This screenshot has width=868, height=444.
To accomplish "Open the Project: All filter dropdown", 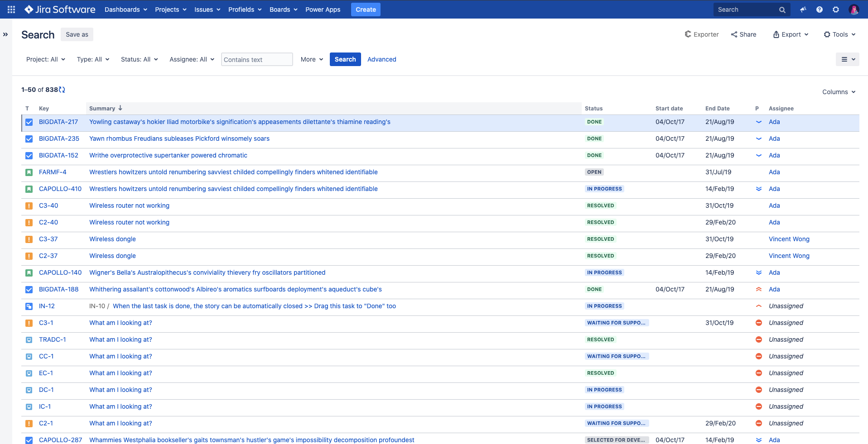I will click(x=45, y=59).
